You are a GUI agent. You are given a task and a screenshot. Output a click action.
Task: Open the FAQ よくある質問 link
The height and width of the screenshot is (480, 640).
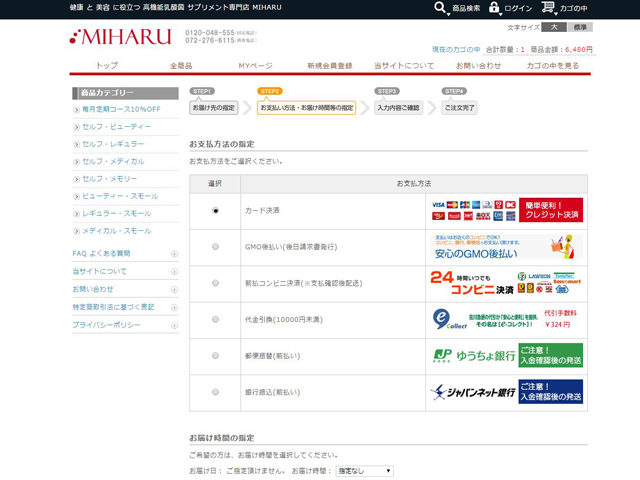tap(101, 253)
